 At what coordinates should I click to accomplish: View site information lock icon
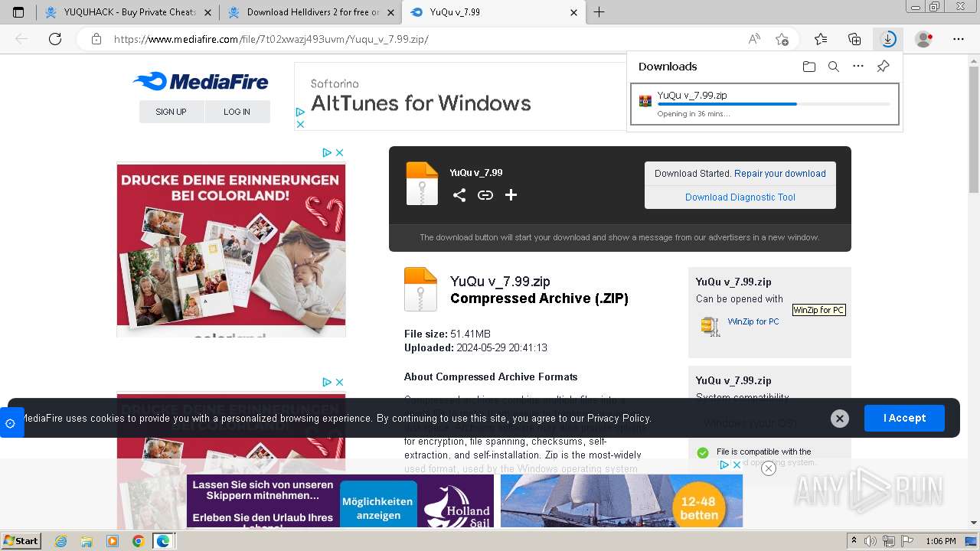[96, 39]
